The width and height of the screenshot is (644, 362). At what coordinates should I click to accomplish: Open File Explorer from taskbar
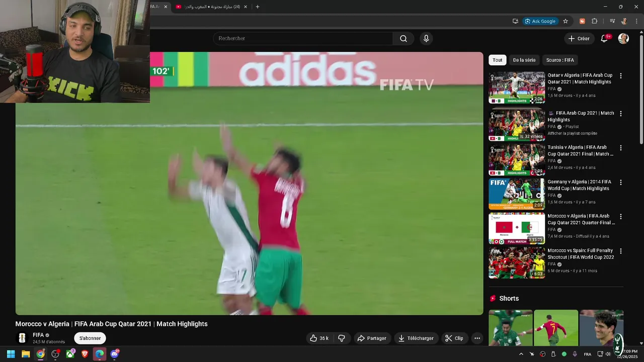[26, 354]
